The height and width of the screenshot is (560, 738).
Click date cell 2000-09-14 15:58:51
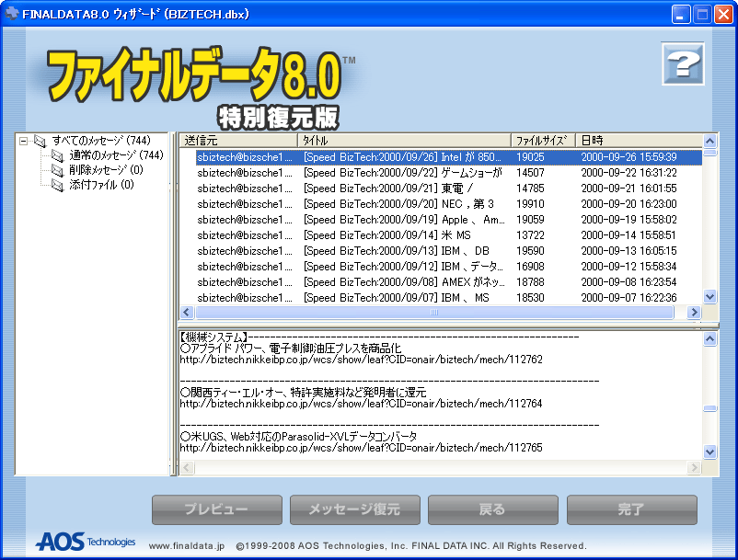point(628,235)
